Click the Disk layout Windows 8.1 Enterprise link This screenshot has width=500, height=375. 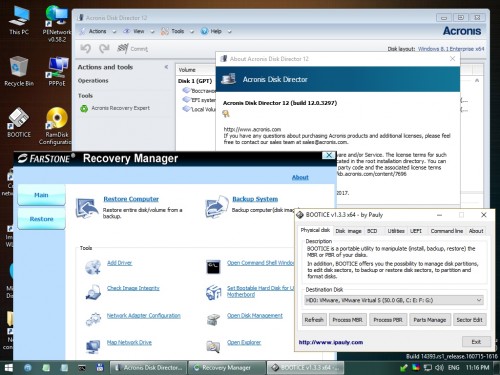click(x=451, y=49)
